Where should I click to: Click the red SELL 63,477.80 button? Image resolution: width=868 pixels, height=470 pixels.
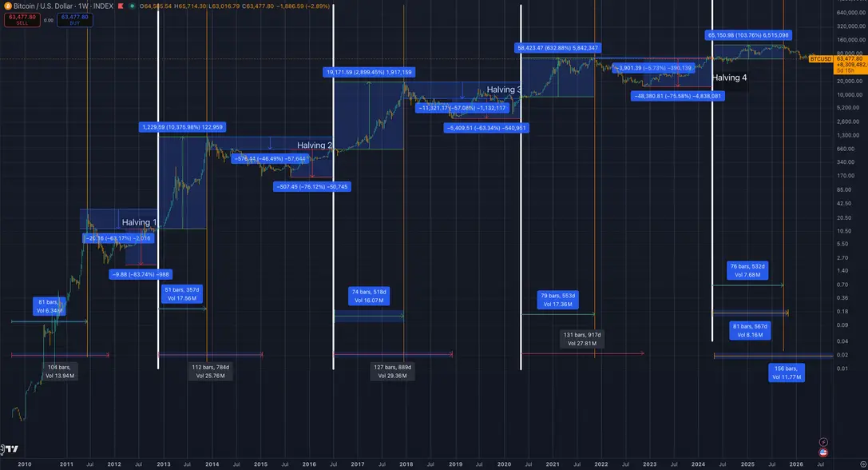[x=22, y=20]
